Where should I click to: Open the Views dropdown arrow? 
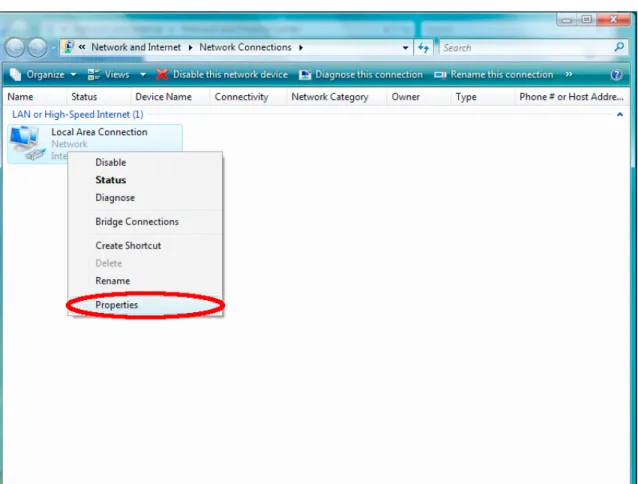[x=143, y=74]
